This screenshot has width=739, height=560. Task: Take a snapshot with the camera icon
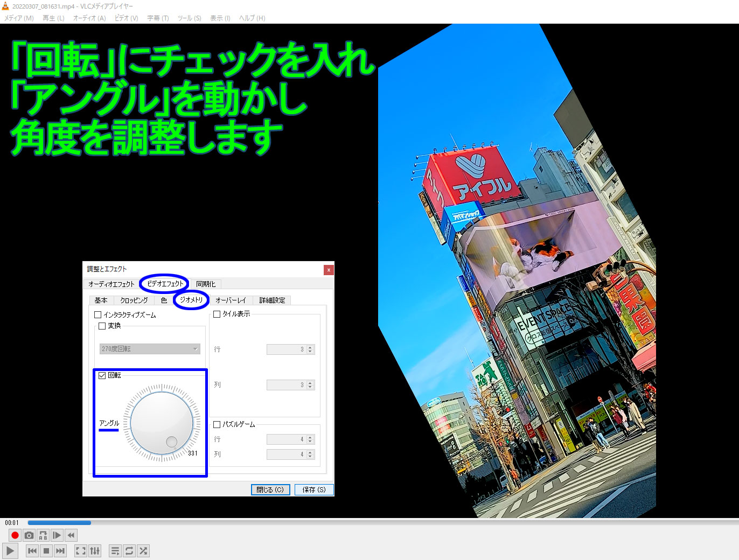29,535
